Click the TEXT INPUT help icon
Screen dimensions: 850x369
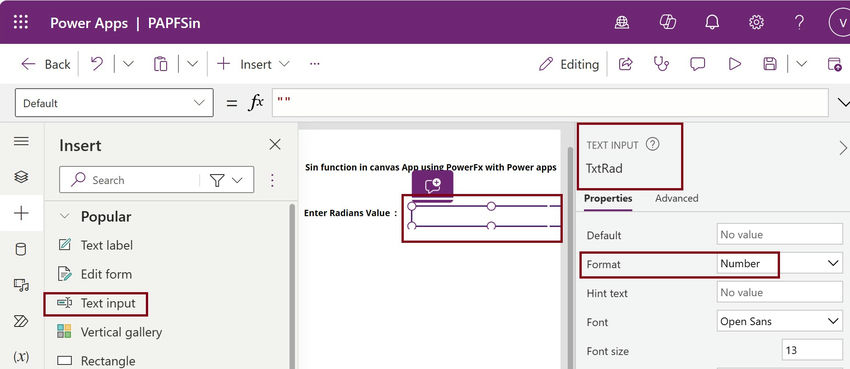[653, 144]
